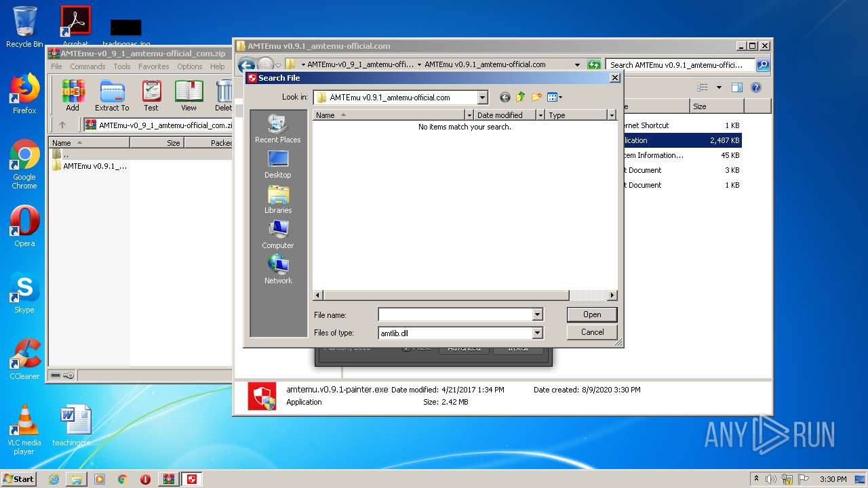Expand Explorer address bar history dropdown
Screen dimensions: 868x488
pos(577,65)
